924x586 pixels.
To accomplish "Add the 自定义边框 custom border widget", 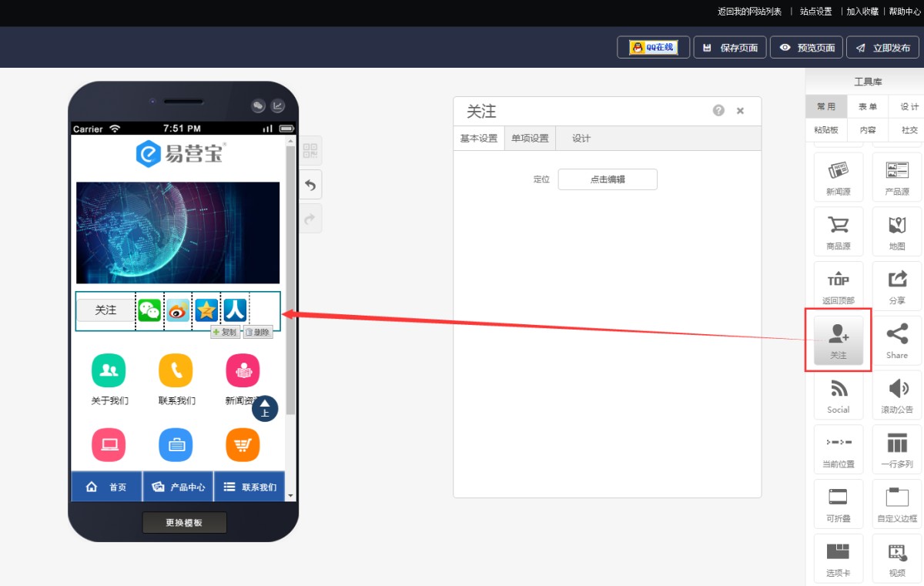I will 897,504.
